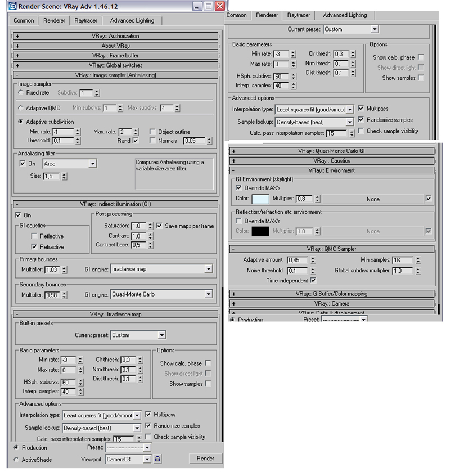Expand the VRay:: Caustics rollout
Viewport: 450px width, 476px height.
[332, 160]
